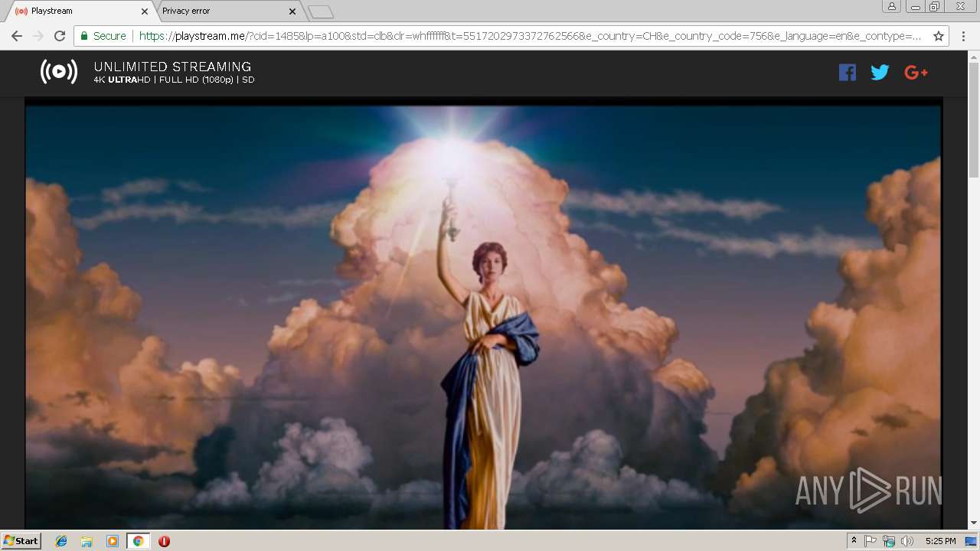Click show desktop button

pos(971,541)
